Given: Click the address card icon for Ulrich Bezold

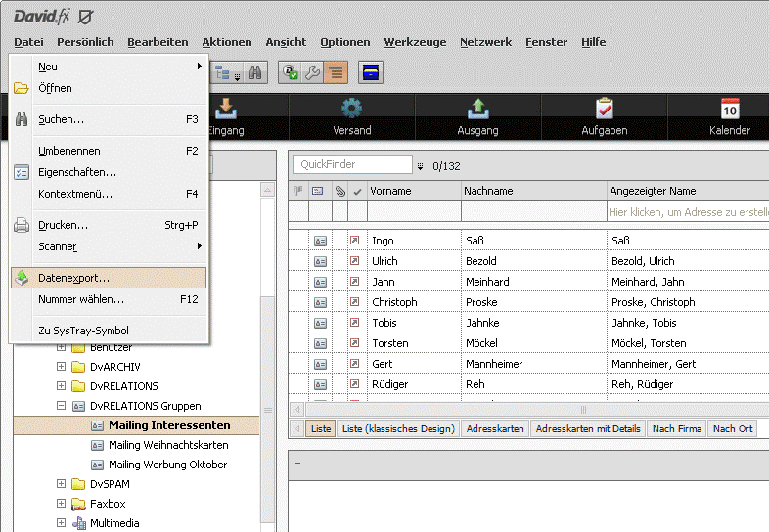Looking at the screenshot, I should tap(320, 261).
